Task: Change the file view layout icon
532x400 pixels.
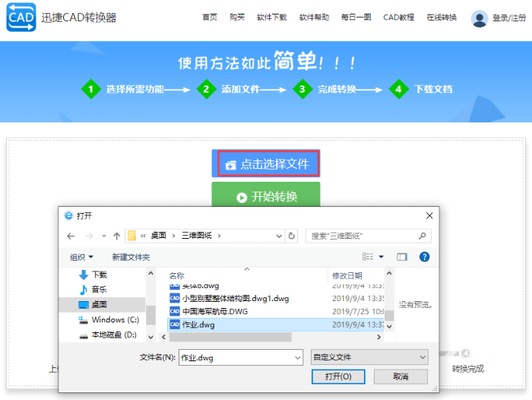Action: pyautogui.click(x=368, y=257)
